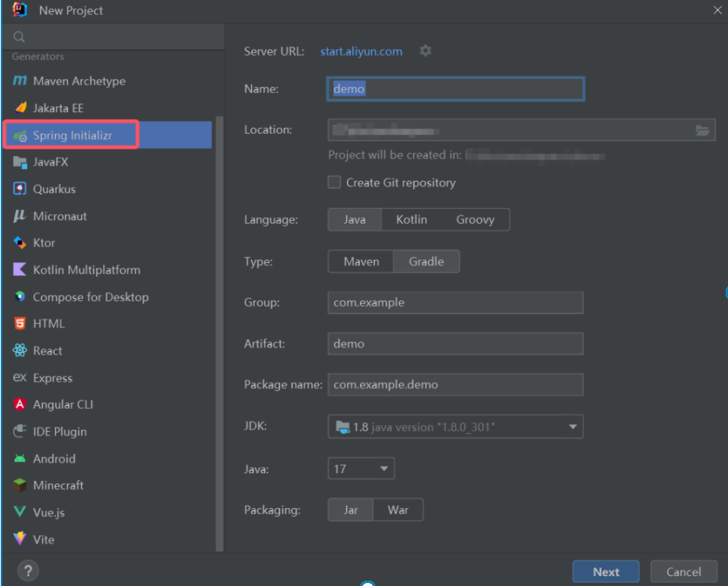Screen dimensions: 728x586
Task: Select Express in generators list
Action: [x=107, y=377]
